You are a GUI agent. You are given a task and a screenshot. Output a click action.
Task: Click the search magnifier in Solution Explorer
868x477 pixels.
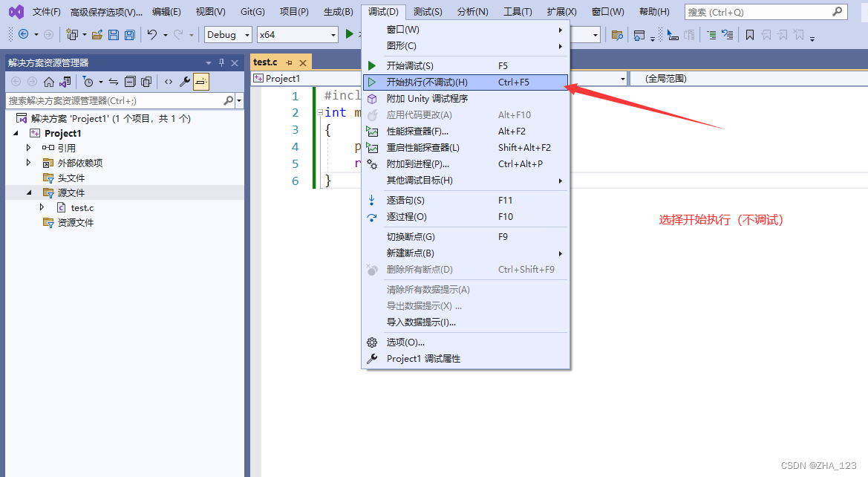tap(228, 100)
